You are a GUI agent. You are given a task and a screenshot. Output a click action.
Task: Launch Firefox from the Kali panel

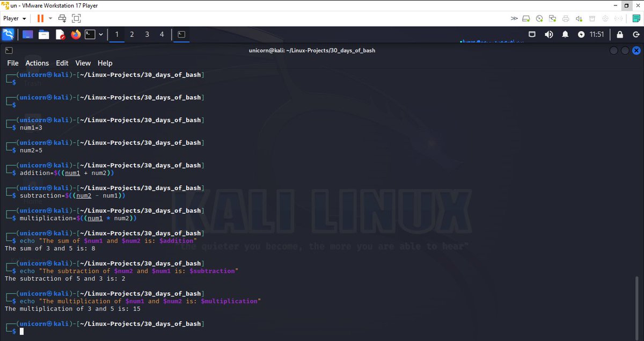pyautogui.click(x=76, y=34)
